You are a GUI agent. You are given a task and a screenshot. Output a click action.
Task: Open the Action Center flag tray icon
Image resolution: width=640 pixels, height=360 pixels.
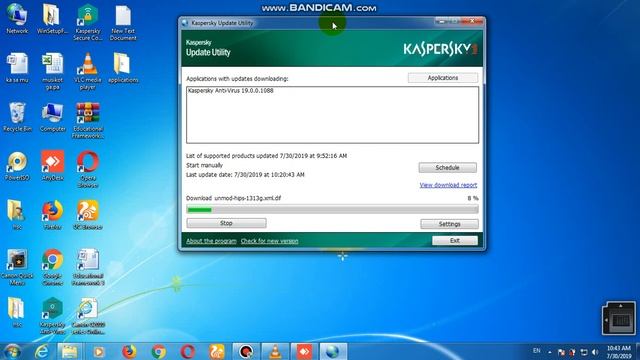[561, 352]
